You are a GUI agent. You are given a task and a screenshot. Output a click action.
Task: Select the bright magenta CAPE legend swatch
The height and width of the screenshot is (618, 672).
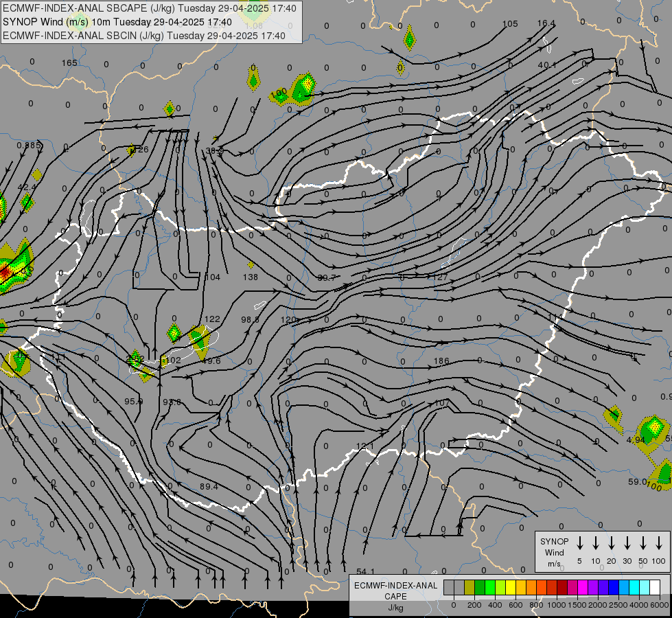coord(583,587)
